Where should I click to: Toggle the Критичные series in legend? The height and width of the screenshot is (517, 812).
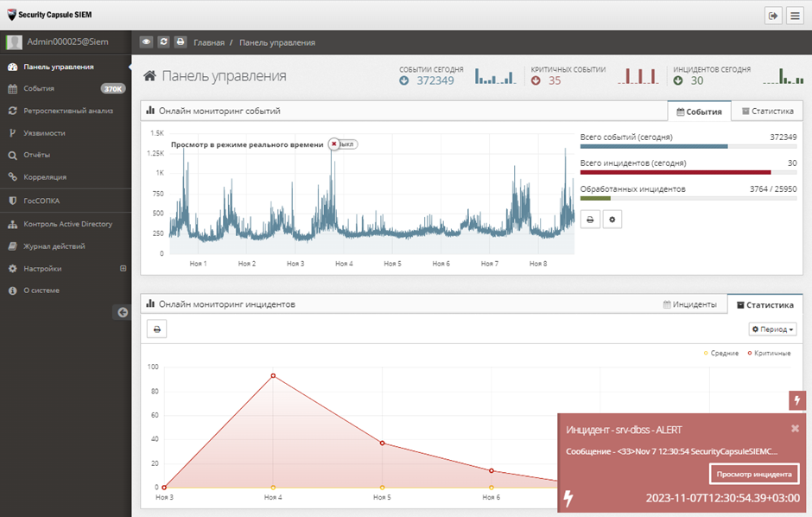[x=771, y=353]
